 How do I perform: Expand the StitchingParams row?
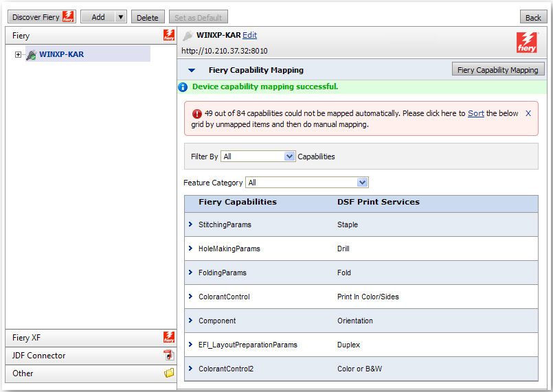coord(190,224)
